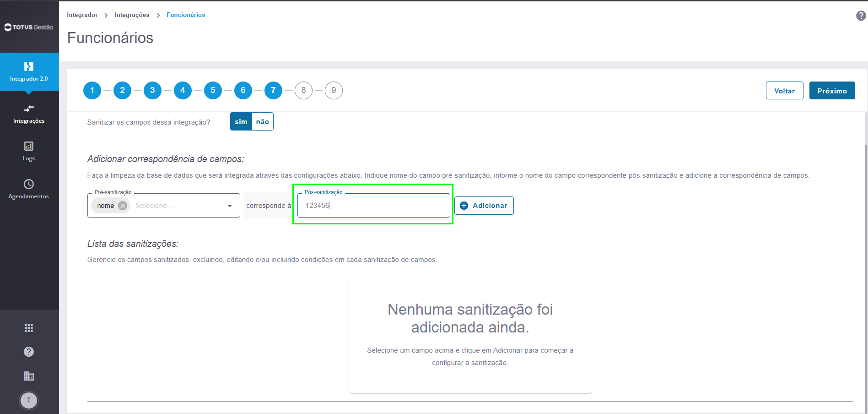Click plus icon on Adicionar button
The width and height of the screenshot is (868, 414).
[464, 206]
